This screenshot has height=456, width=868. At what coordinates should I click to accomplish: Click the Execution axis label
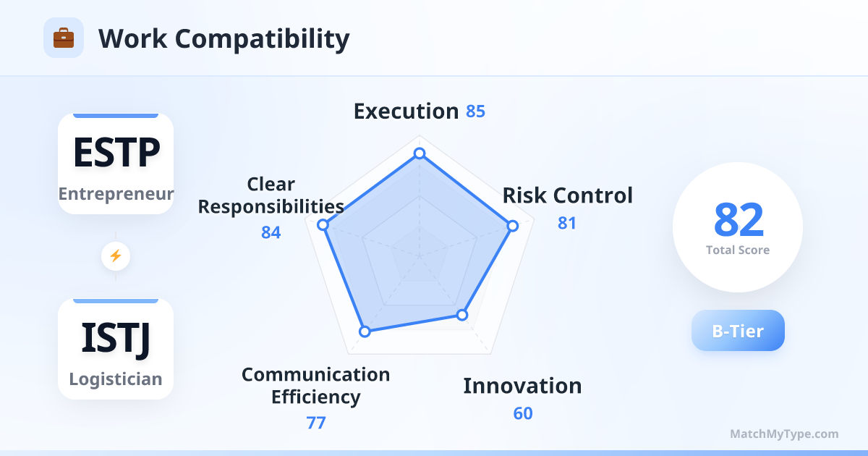406,111
